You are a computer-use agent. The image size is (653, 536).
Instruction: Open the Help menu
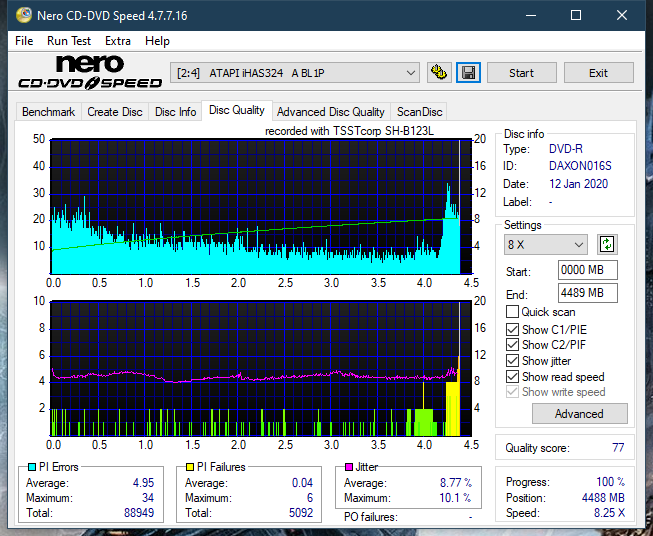tap(157, 41)
